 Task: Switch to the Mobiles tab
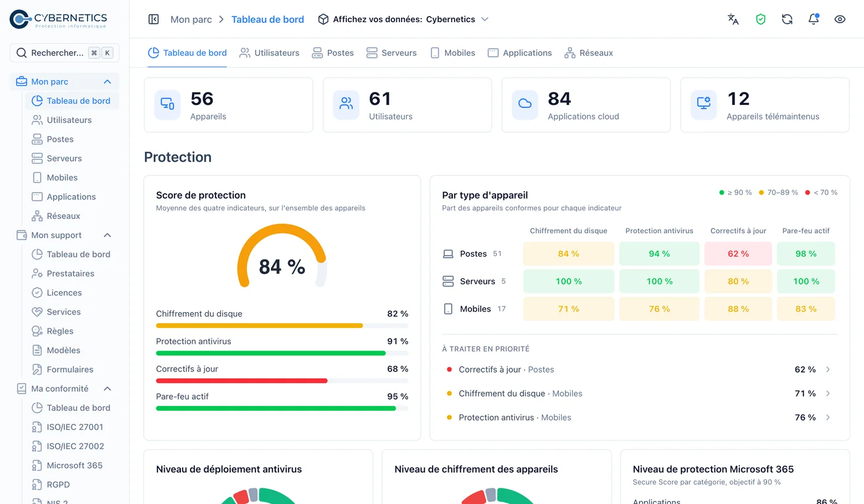[452, 53]
